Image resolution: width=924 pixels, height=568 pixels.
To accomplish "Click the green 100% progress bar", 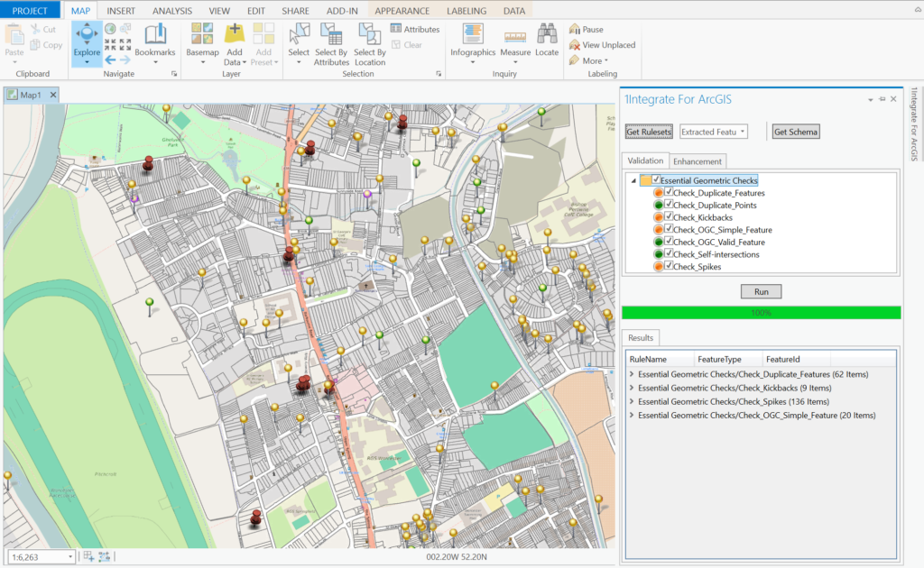I will click(761, 312).
